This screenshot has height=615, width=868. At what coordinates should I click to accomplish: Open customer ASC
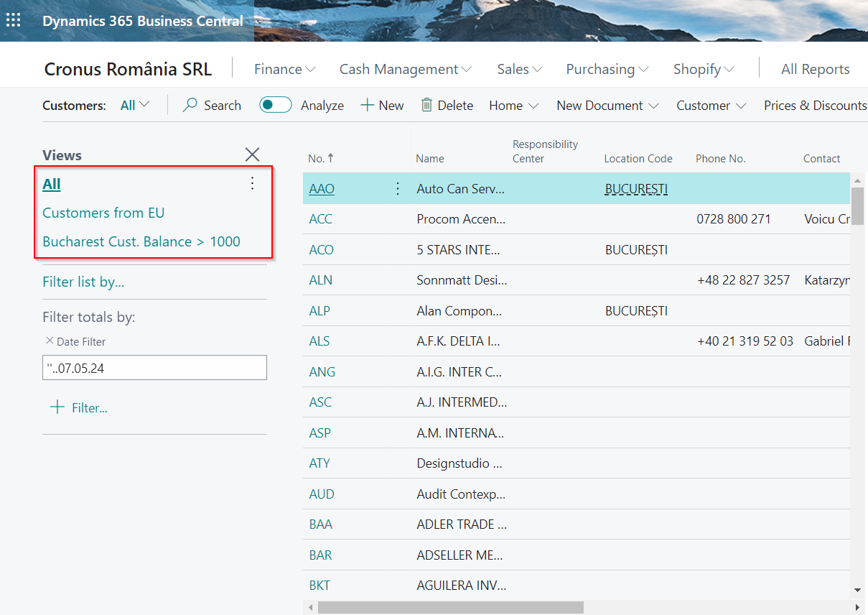click(x=320, y=402)
